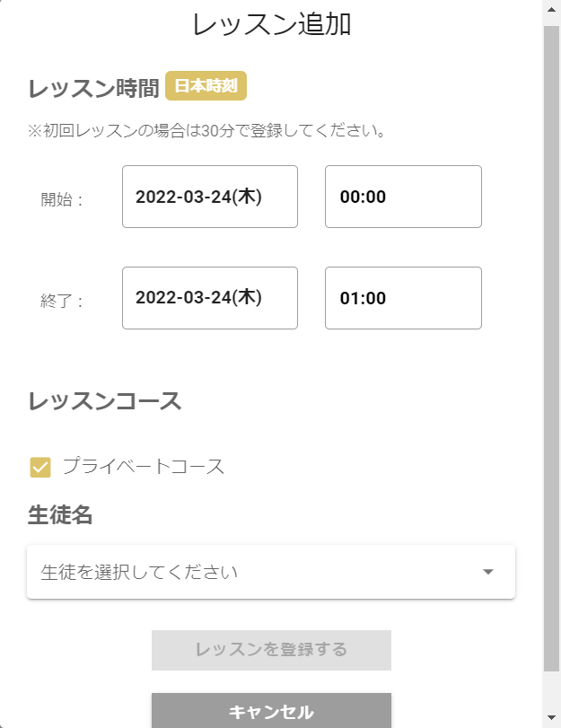Screen dimensions: 561x728
Task: Click the 生徒名 heading
Action: pyautogui.click(x=60, y=515)
